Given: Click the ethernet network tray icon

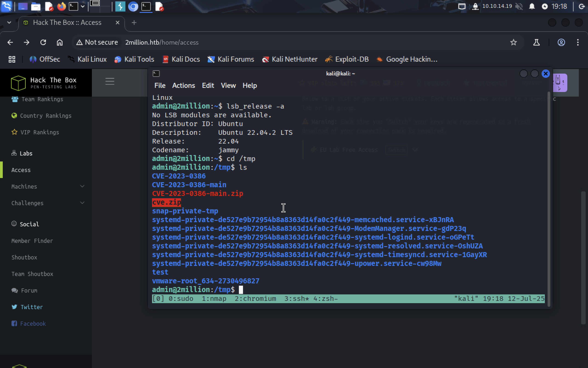Looking at the screenshot, I should coord(462,6).
